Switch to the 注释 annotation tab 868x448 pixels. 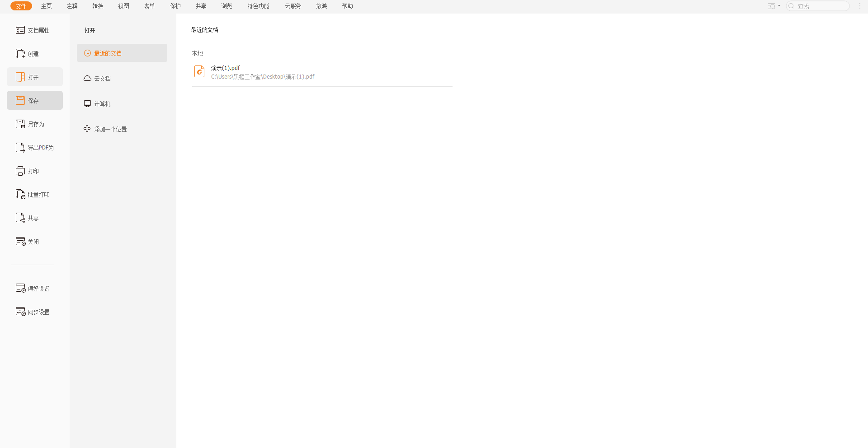click(72, 6)
